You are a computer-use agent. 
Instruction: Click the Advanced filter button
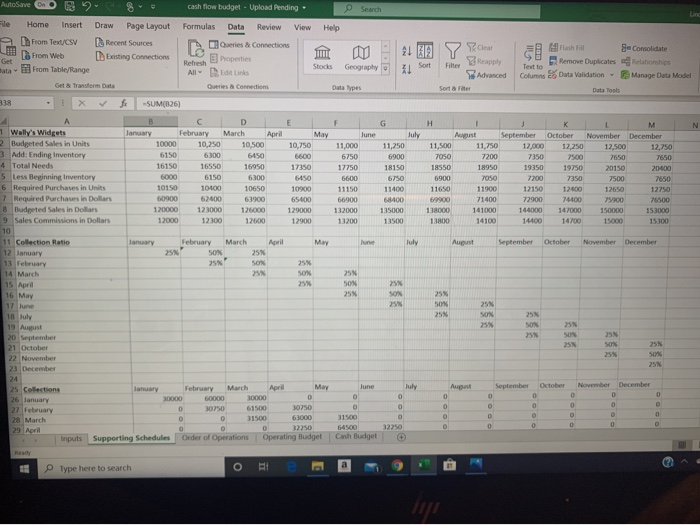487,75
